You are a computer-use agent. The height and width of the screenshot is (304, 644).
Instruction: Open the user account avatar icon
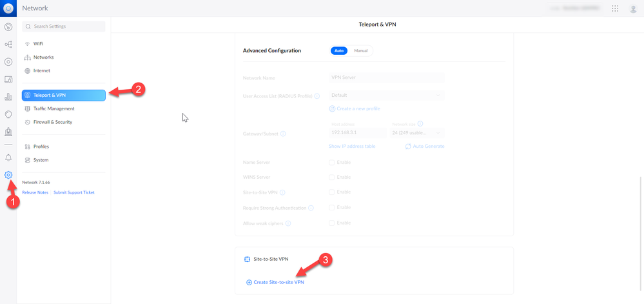[x=633, y=8]
